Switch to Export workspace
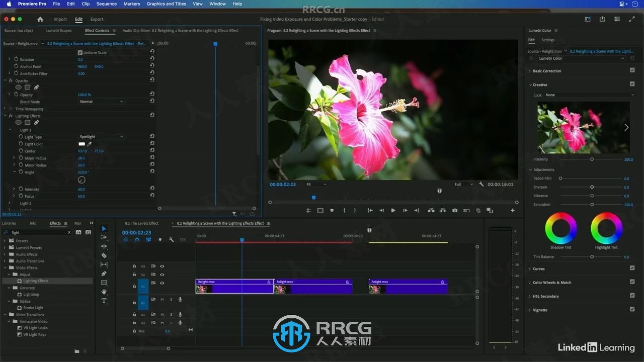This screenshot has height=362, width=644. point(97,20)
